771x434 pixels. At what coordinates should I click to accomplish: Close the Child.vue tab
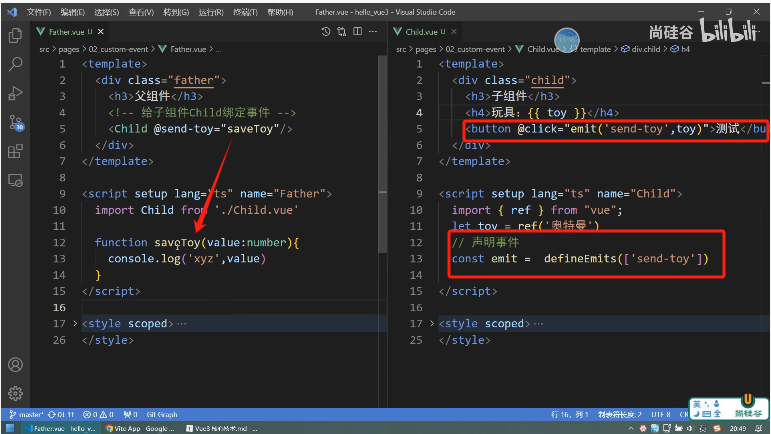[454, 31]
